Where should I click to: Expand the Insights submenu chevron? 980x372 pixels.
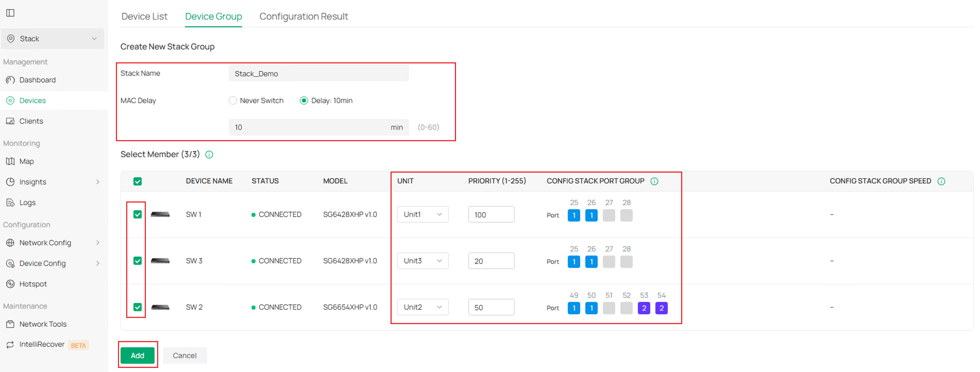pos(98,182)
